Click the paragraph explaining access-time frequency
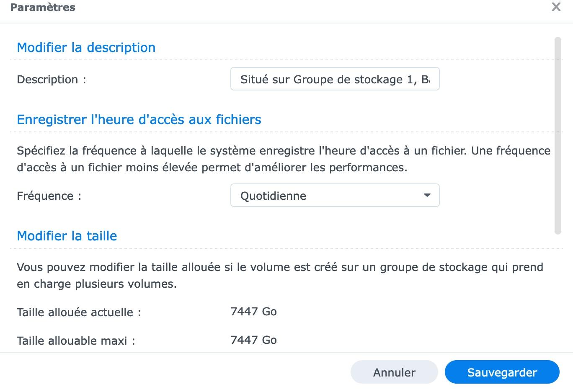The height and width of the screenshot is (392, 573). pyautogui.click(x=283, y=159)
